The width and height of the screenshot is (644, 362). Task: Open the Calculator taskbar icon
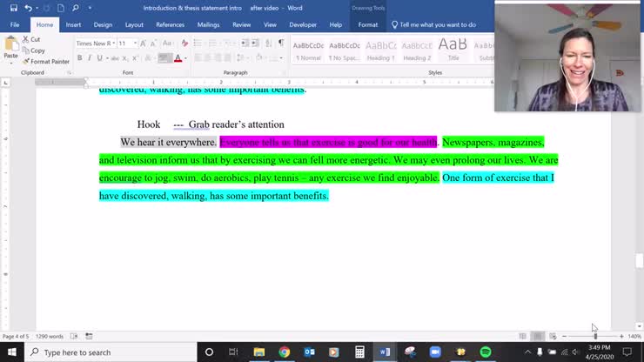click(x=359, y=352)
